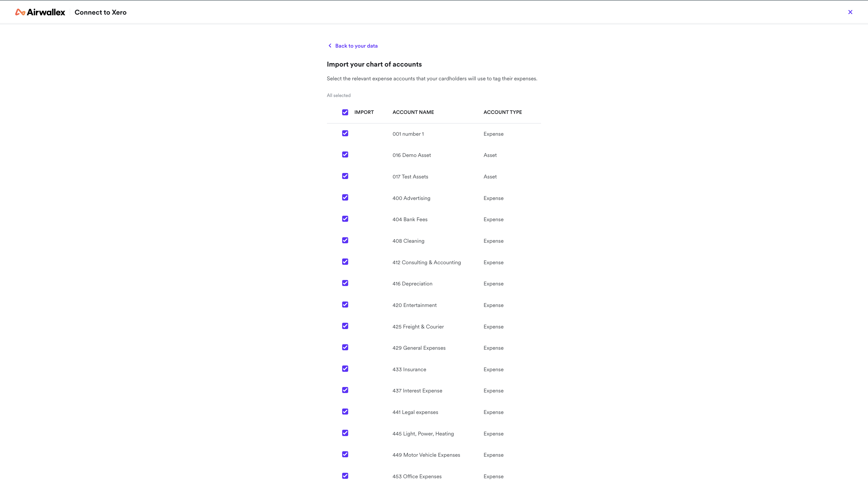
Task: Uncheck the 404 Bank Fees account
Action: [345, 219]
